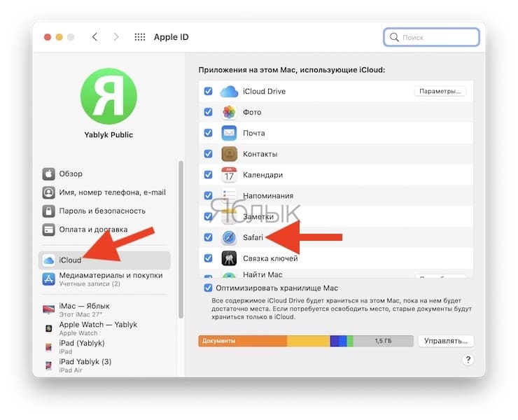518x420 pixels.
Task: Uncheck the Напоминания checkbox
Action: [x=208, y=195]
